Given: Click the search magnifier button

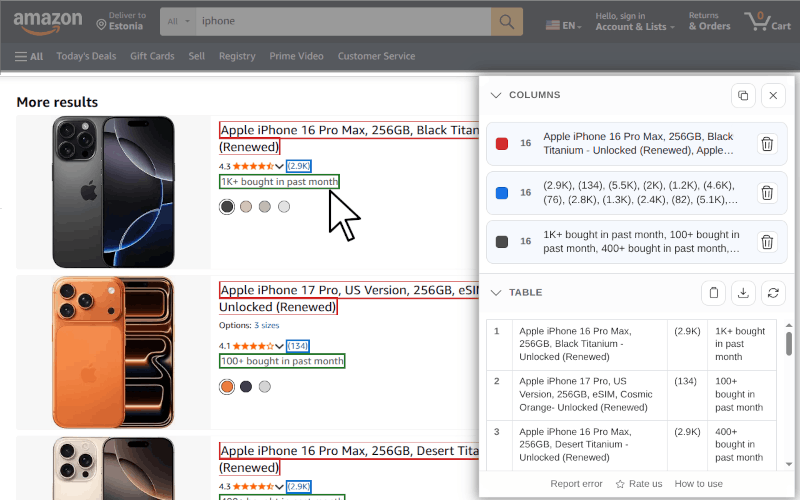Looking at the screenshot, I should (x=507, y=21).
